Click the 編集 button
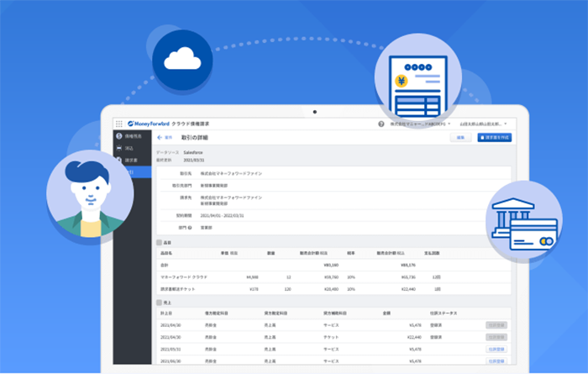Image resolution: width=588 pixels, height=374 pixels. [x=459, y=137]
